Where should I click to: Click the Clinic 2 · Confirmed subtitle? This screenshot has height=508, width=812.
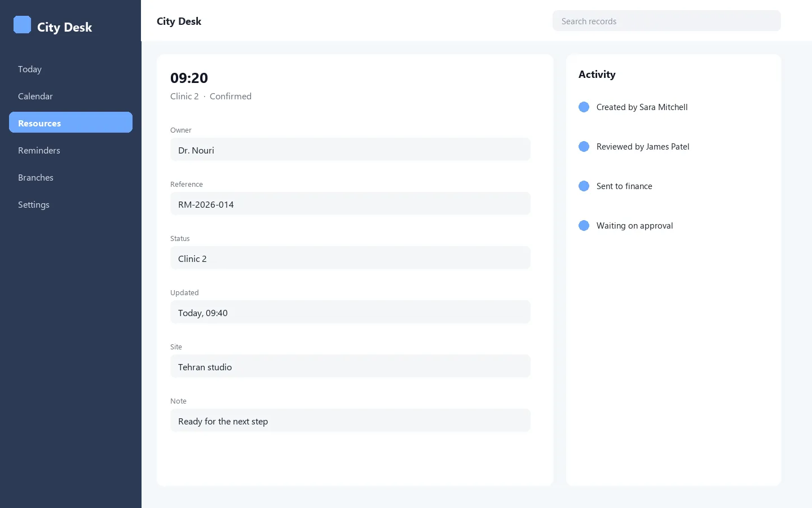coord(211,97)
